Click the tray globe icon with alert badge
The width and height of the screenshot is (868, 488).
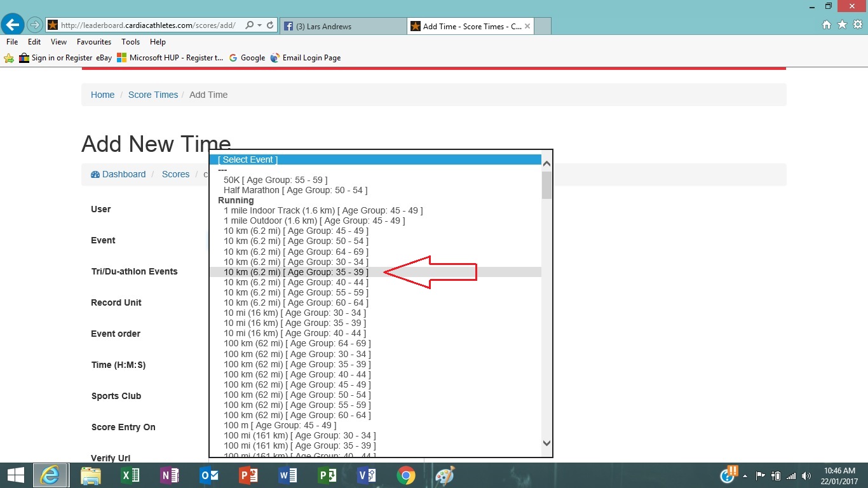729,475
